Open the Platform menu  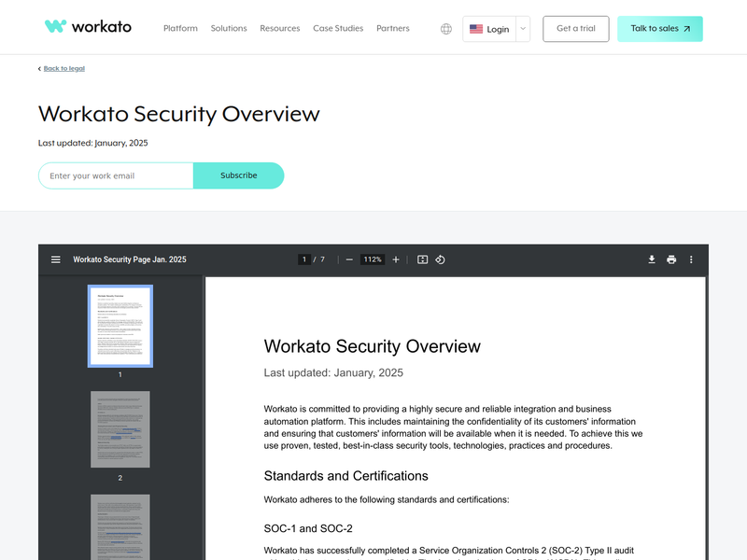click(180, 29)
